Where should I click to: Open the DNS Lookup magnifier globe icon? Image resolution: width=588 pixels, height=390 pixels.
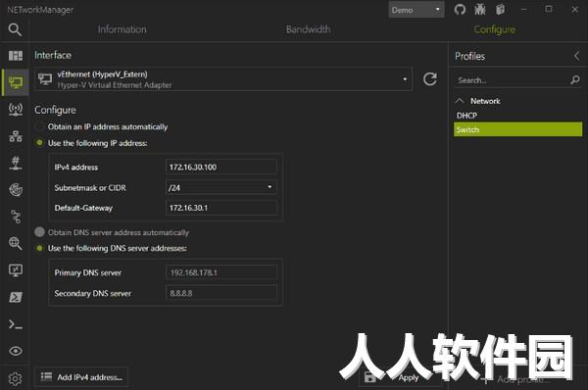coord(16,243)
